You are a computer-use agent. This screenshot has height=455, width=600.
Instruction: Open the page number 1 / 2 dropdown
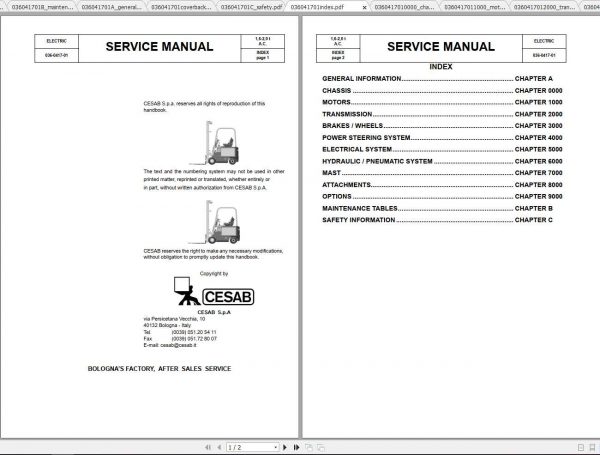(276, 447)
